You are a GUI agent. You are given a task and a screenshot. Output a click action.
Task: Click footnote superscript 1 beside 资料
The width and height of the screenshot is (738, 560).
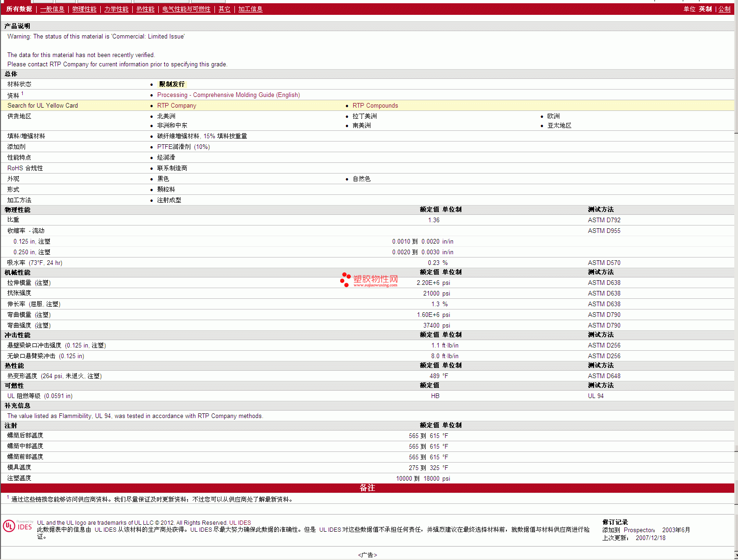coord(22,94)
